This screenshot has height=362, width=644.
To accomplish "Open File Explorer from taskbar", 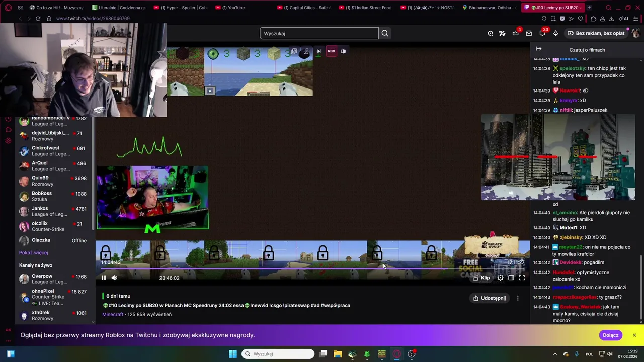I will 338,354.
